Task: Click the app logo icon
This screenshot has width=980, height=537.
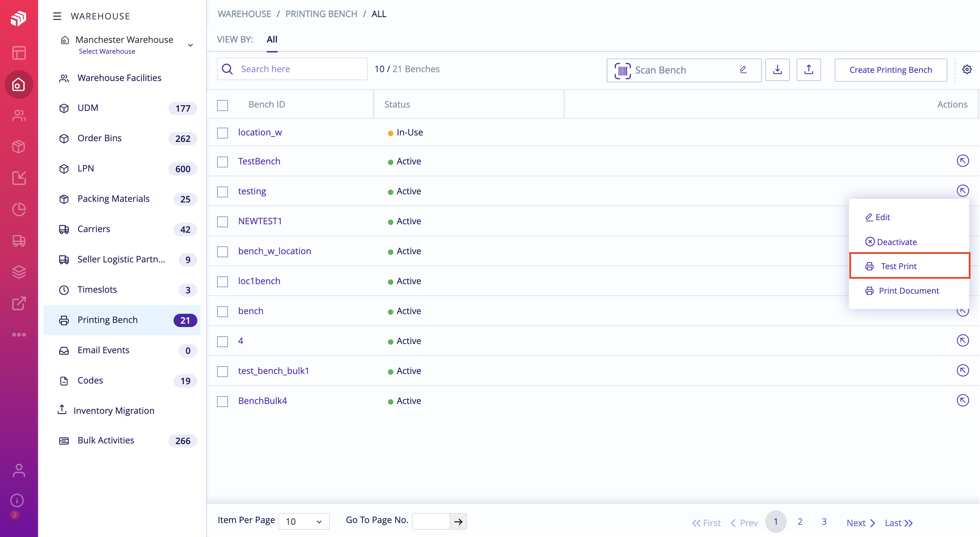Action: coord(18,18)
